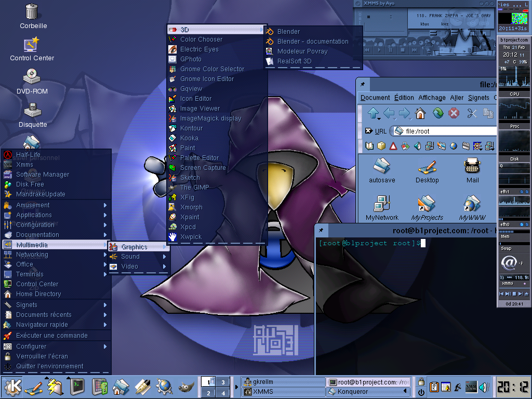Expand the Applications submenu
532x399 pixels.
pos(56,215)
